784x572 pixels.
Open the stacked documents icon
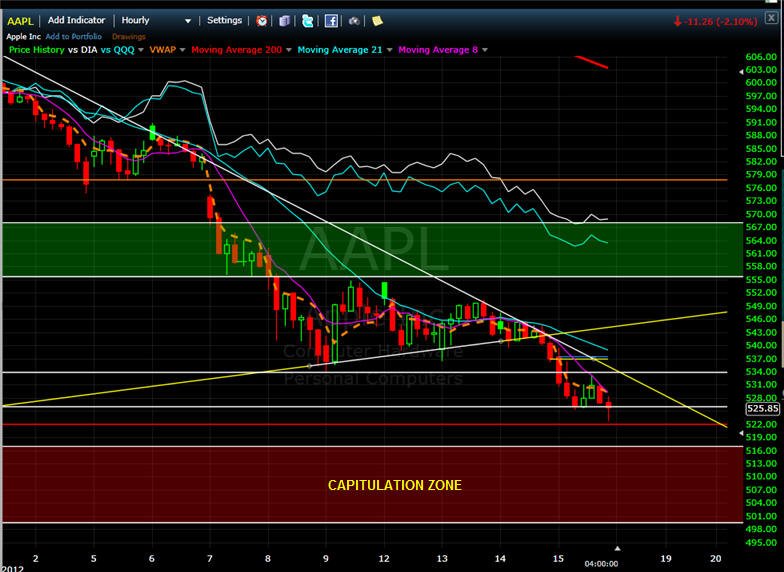pos(284,20)
